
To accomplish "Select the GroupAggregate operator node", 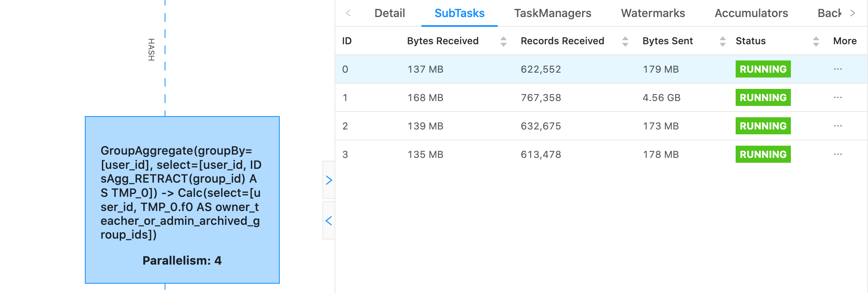I will pos(182,200).
